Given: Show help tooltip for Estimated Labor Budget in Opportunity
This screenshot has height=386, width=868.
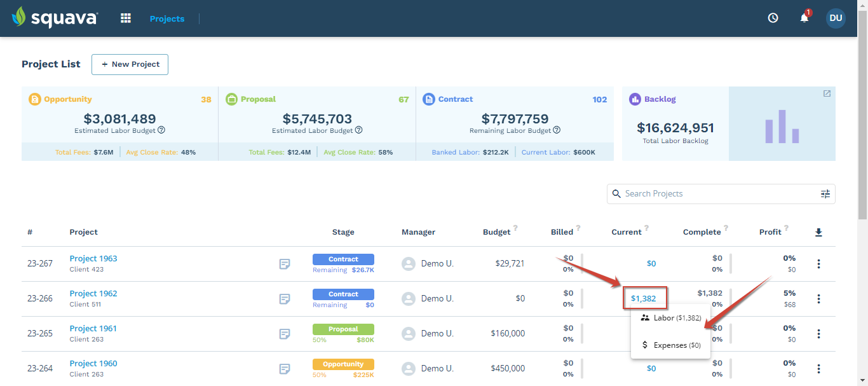Looking at the screenshot, I should tap(161, 130).
